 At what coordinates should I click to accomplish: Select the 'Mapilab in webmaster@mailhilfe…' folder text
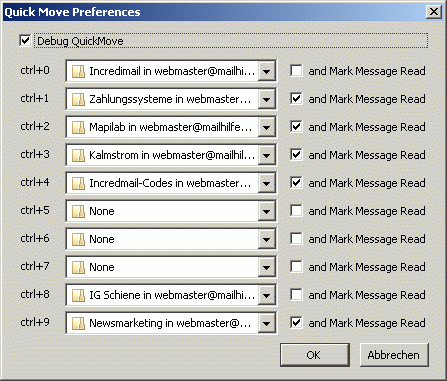[x=170, y=127]
